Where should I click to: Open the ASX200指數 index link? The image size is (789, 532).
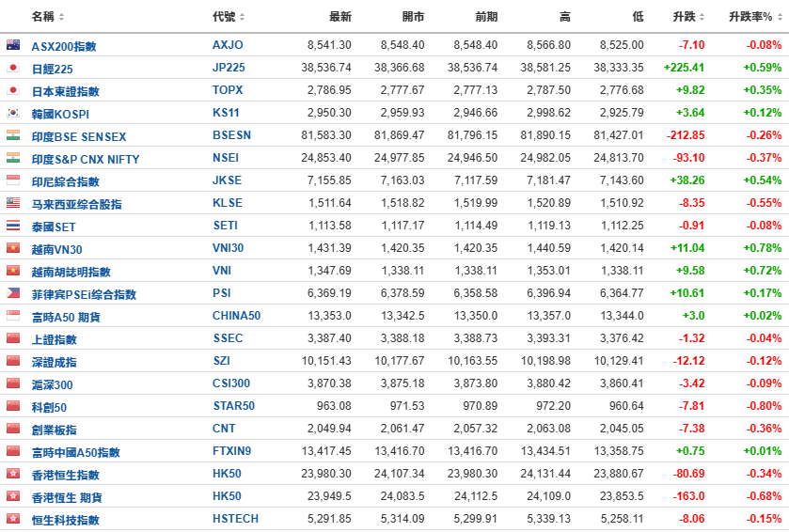coord(64,46)
